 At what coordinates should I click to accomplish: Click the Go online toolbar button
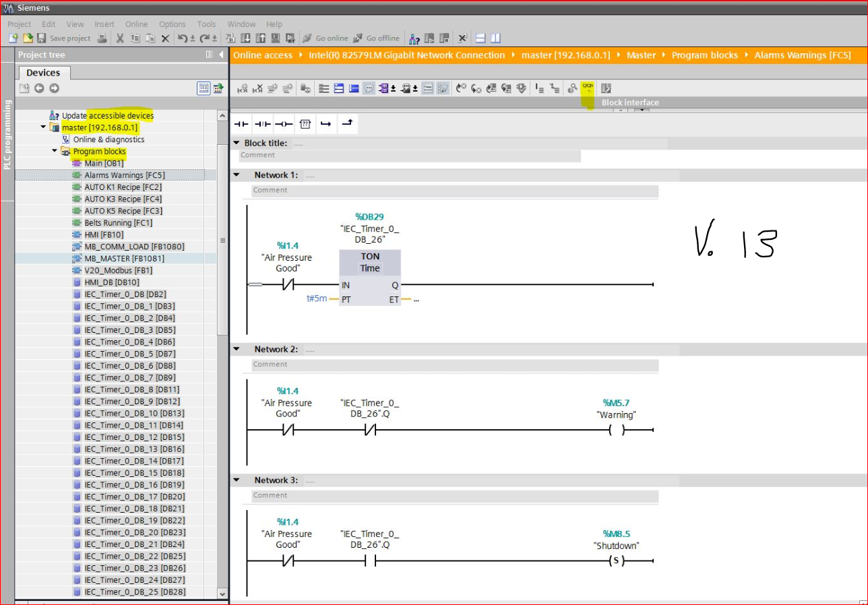pos(325,38)
